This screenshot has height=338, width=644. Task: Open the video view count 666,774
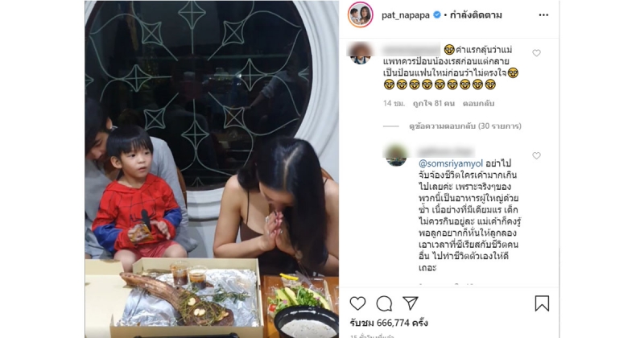[389, 323]
